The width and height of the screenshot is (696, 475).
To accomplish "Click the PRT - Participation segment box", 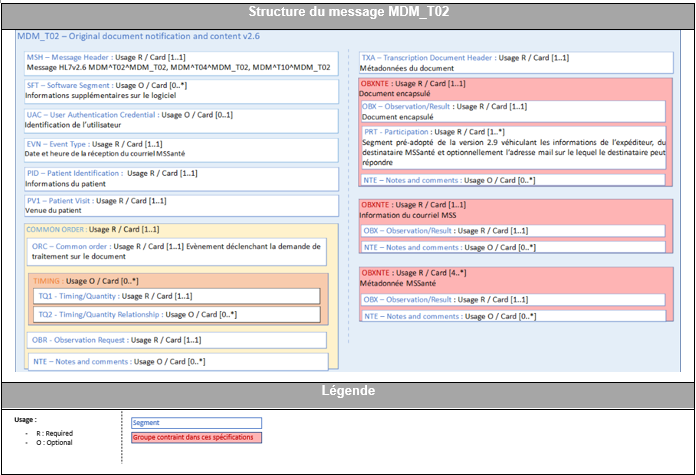I will [x=514, y=147].
